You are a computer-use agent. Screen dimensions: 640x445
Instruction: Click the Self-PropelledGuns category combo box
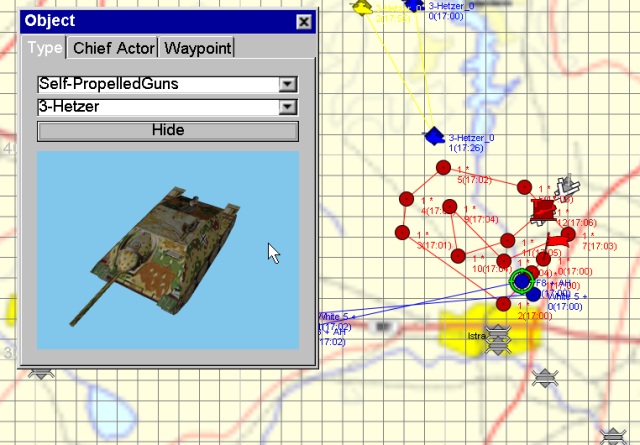click(158, 85)
